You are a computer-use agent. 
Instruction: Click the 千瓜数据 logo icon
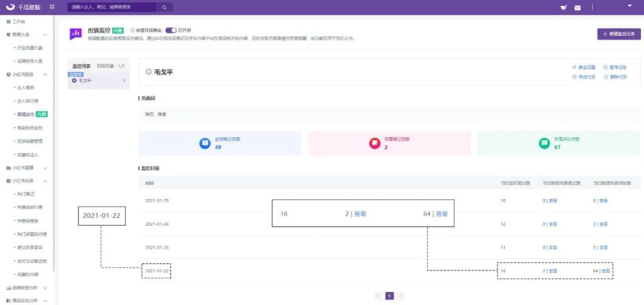tap(11, 7)
